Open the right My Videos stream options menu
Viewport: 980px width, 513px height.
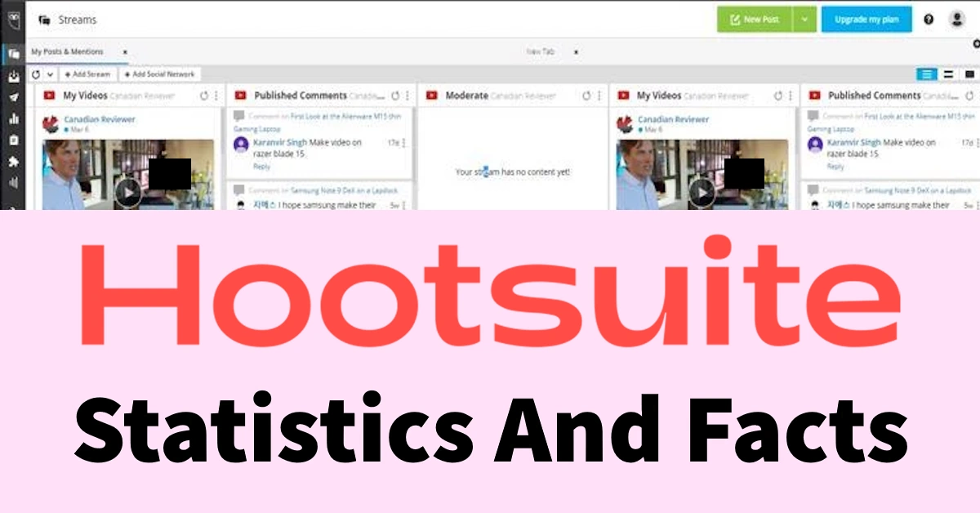pos(790,96)
